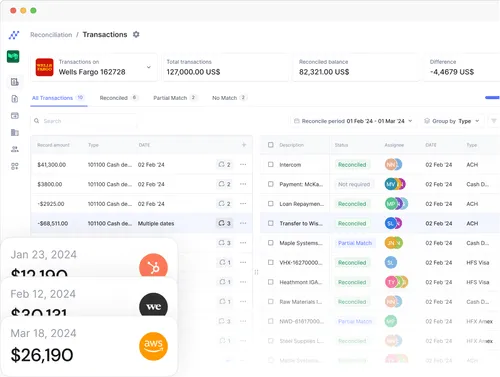Select the -$68,511.00 record amount
This screenshot has height=377, width=500.
pyautogui.click(x=53, y=223)
